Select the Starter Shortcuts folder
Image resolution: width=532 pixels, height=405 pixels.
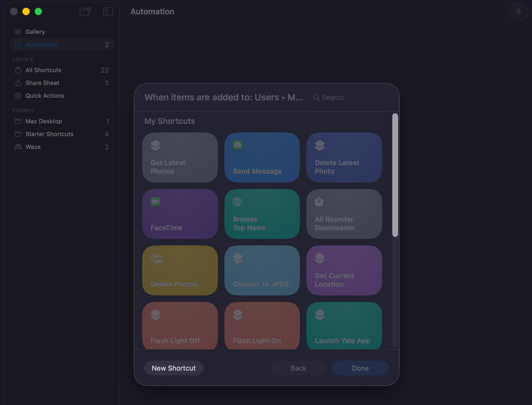point(49,134)
